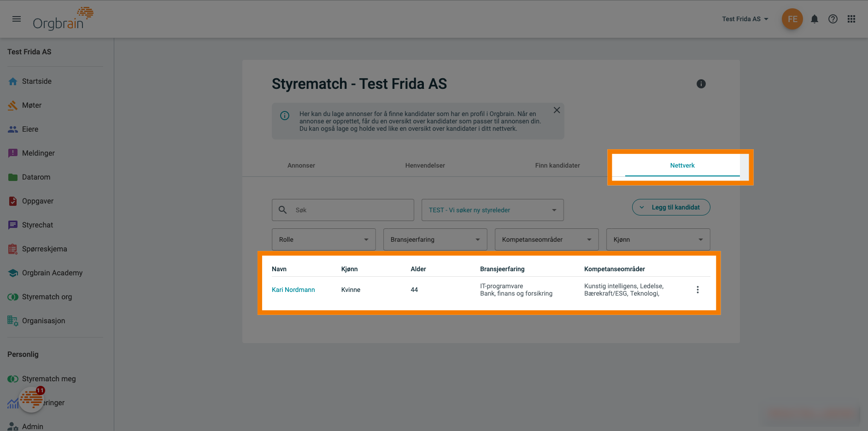Click the Kunstig intelligens, Ledelse text

(x=624, y=286)
